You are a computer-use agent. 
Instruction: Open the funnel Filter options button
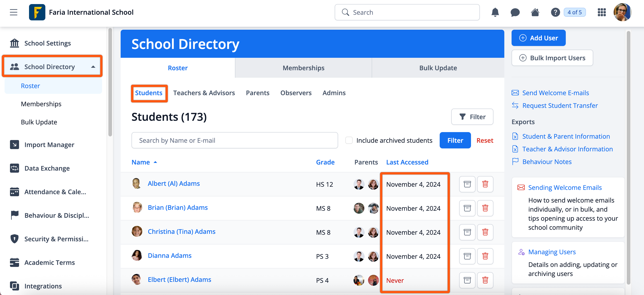[472, 117]
